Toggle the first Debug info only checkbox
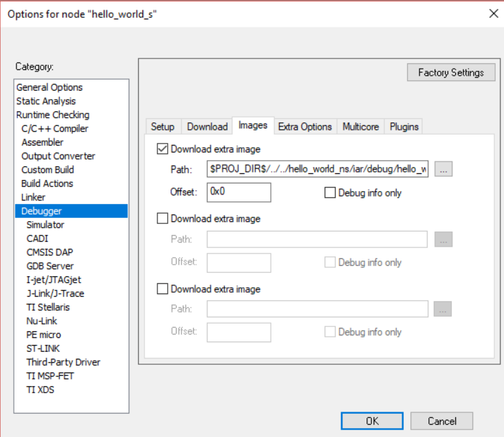This screenshot has width=504, height=437. [x=330, y=193]
